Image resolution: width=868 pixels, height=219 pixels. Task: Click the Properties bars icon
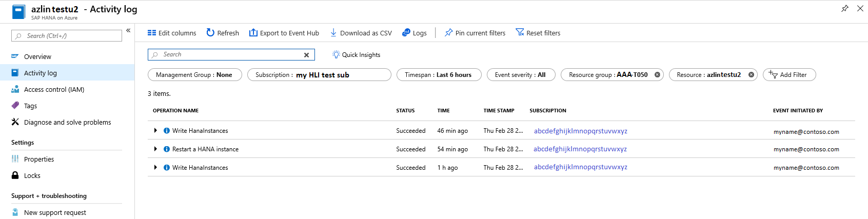pos(15,159)
